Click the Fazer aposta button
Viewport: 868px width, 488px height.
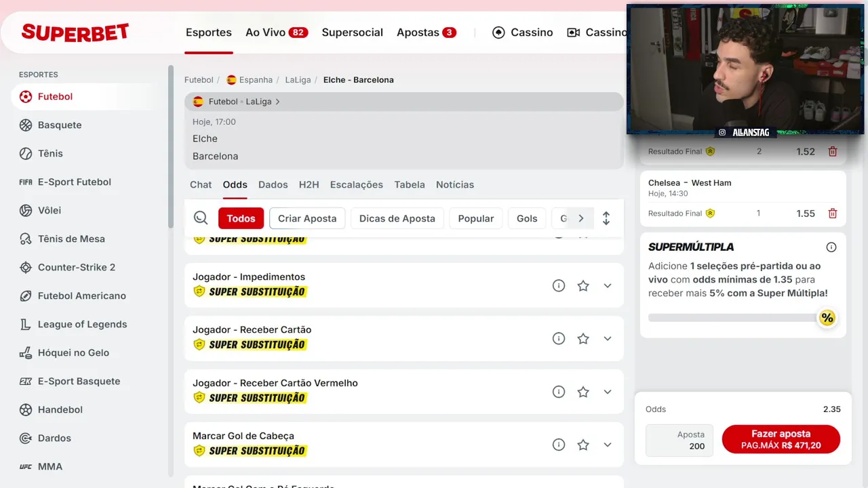(781, 439)
